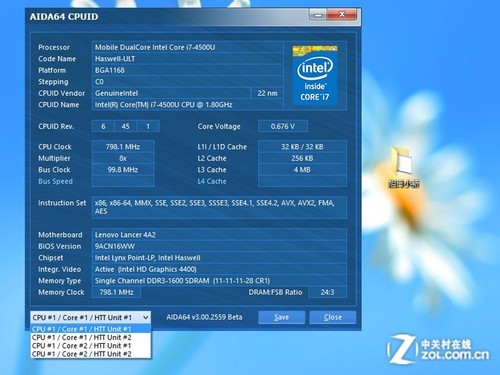The height and width of the screenshot is (375, 500).
Task: Click the L3 Cache 4 MB value
Action: (x=302, y=170)
